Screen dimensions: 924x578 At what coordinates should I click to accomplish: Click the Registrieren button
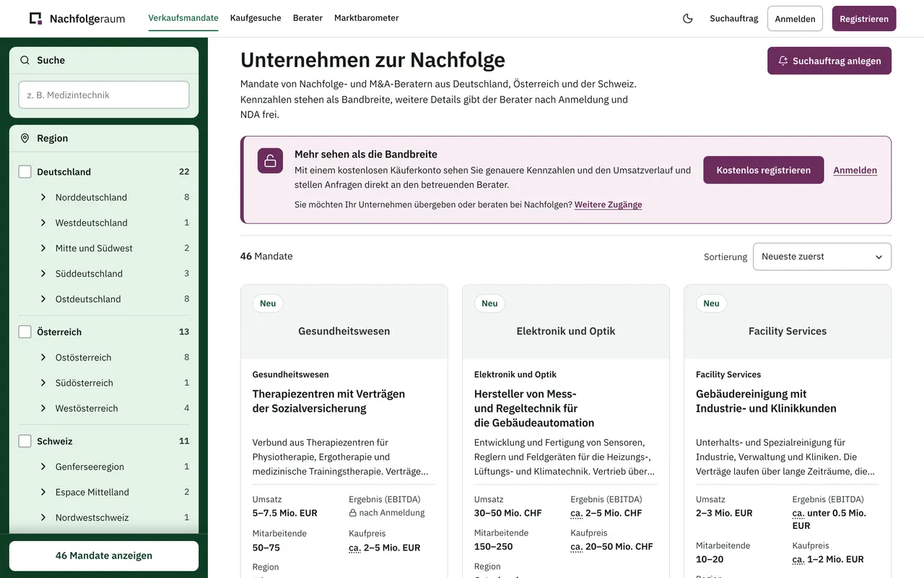[864, 19]
